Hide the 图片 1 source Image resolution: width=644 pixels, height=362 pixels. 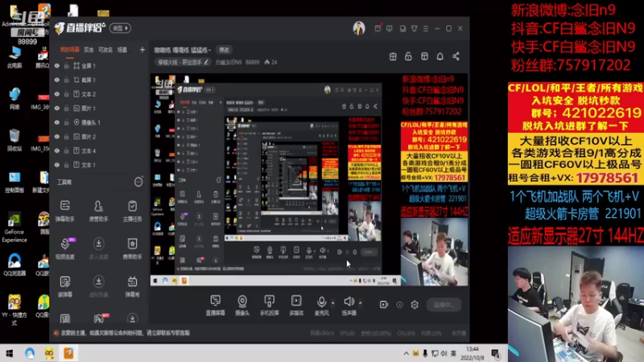[57, 109]
